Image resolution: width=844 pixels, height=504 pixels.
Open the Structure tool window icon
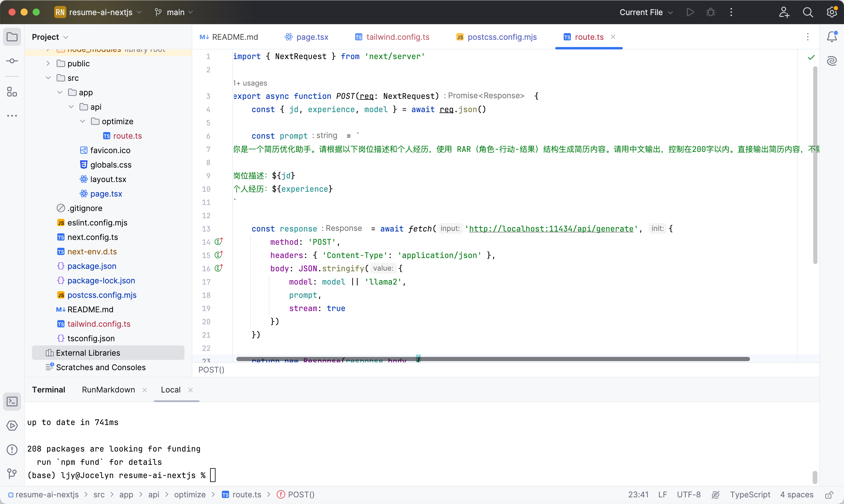pos(12,92)
